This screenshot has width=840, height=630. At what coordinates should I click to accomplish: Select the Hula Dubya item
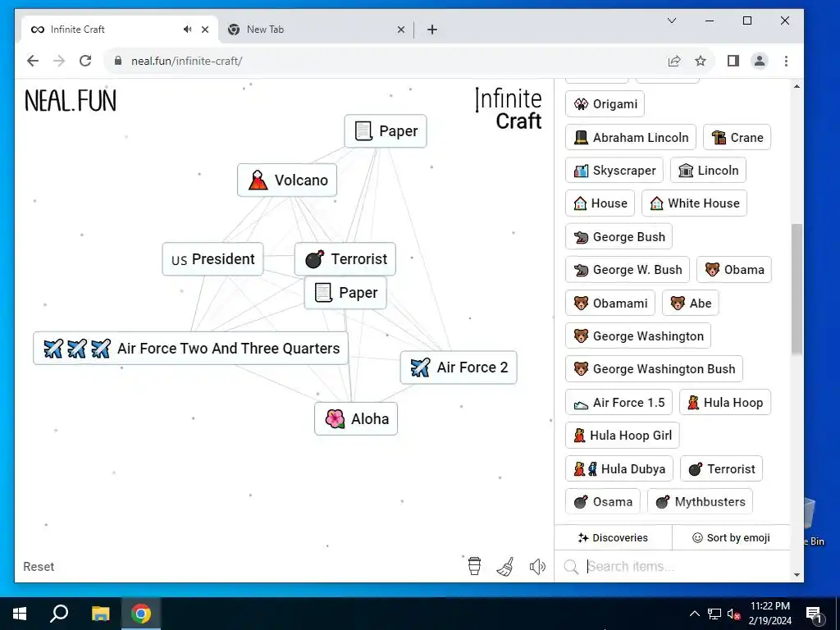point(619,468)
